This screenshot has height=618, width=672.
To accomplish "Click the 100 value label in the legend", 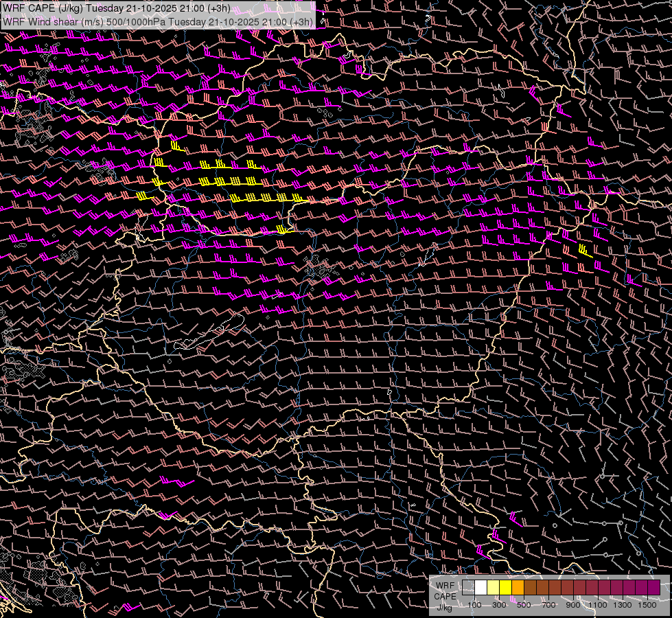I will click(x=474, y=605).
